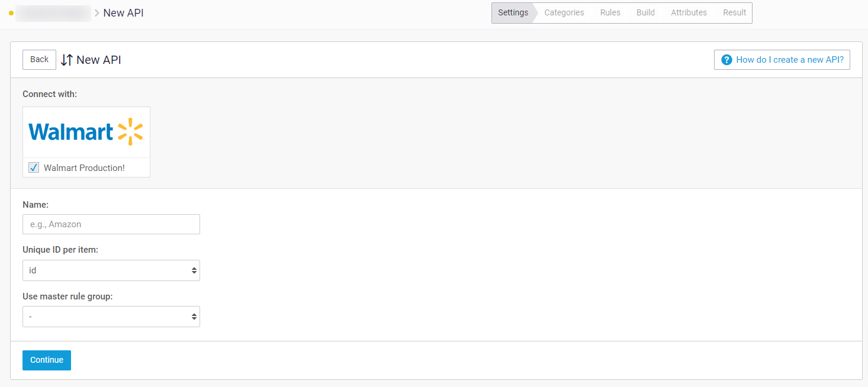Screen dimensions: 868x387
Task: Click the question mark help icon
Action: [x=726, y=60]
